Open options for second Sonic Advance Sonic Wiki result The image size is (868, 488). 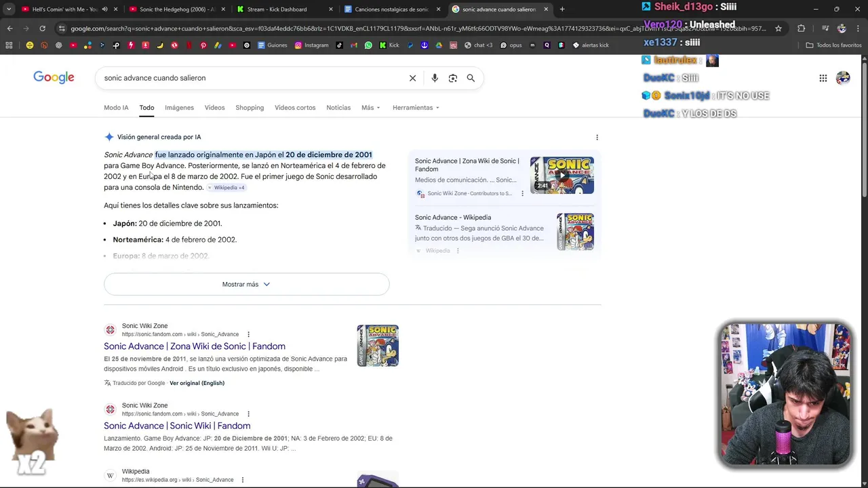pos(248,413)
